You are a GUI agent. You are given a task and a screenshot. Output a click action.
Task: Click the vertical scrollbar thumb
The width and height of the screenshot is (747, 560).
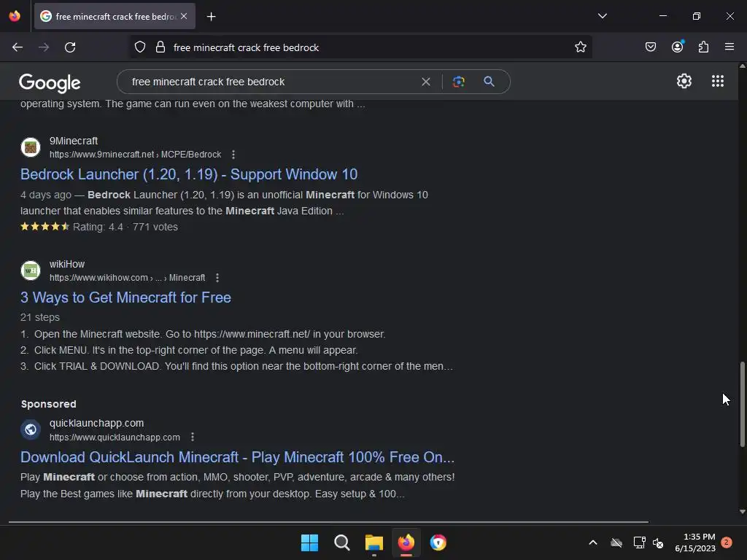point(742,404)
